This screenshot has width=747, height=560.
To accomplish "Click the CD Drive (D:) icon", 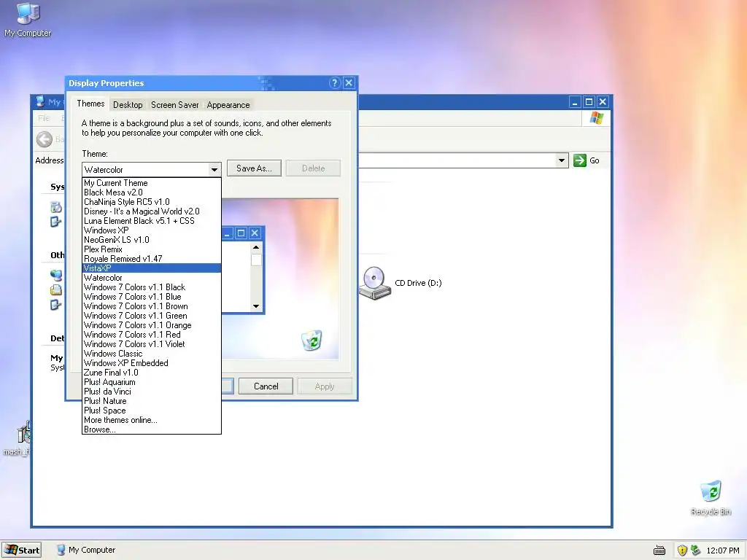I will pyautogui.click(x=375, y=283).
